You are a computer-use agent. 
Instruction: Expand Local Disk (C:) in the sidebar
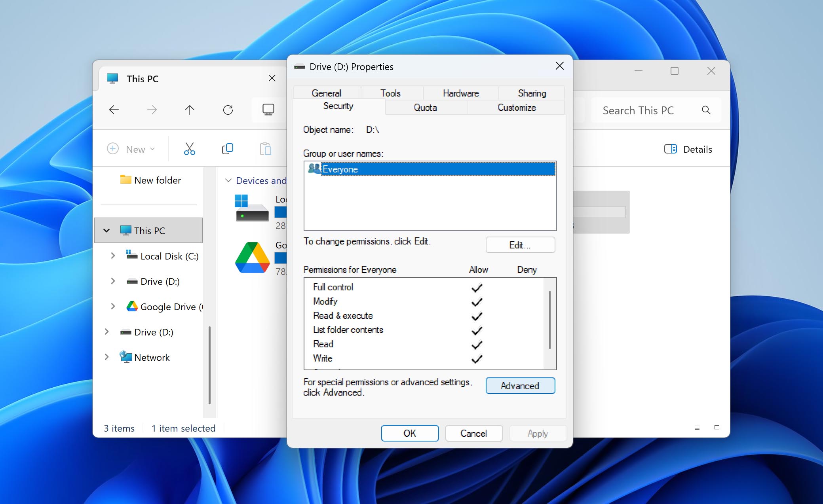click(x=113, y=256)
